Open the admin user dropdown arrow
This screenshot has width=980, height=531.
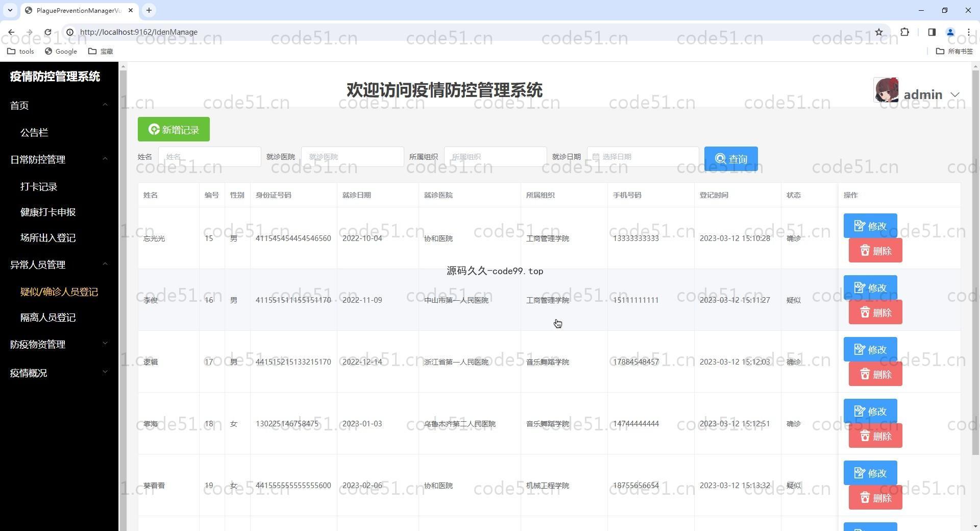click(x=955, y=94)
